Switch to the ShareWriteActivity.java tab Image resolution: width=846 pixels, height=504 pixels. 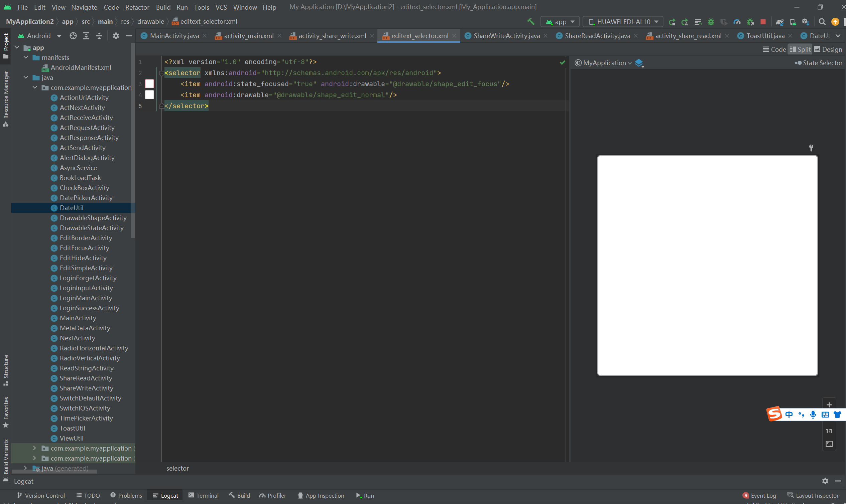click(x=506, y=36)
